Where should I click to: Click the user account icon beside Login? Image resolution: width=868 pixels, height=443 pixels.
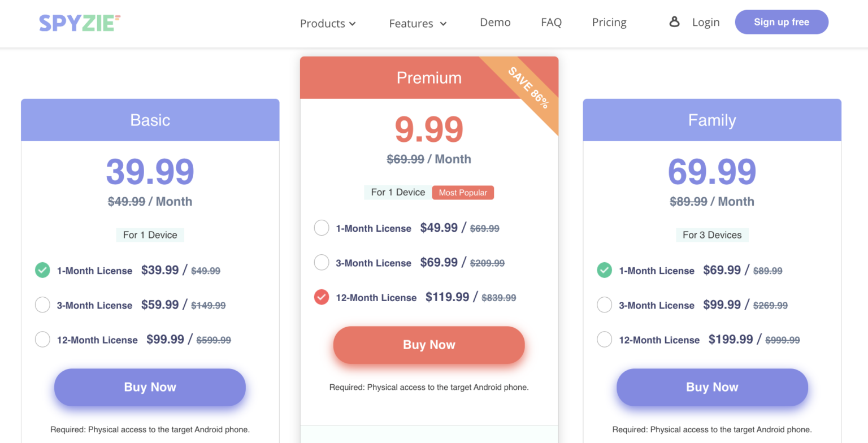click(674, 22)
